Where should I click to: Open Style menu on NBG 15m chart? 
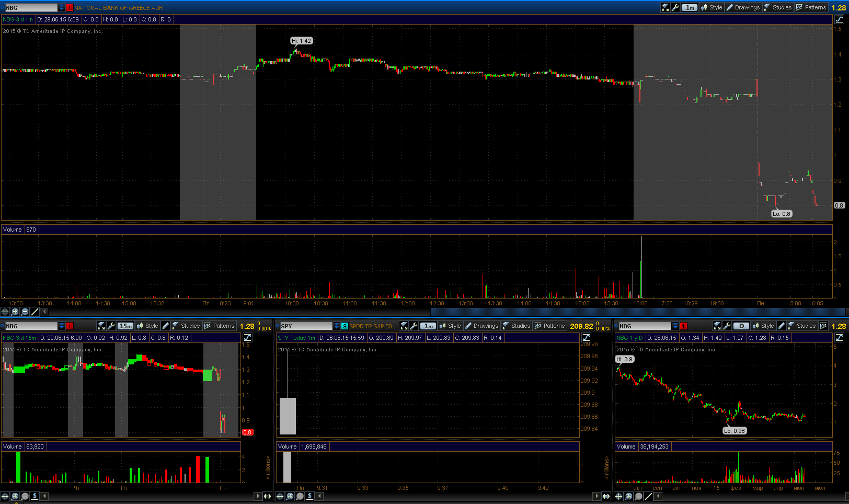click(147, 326)
